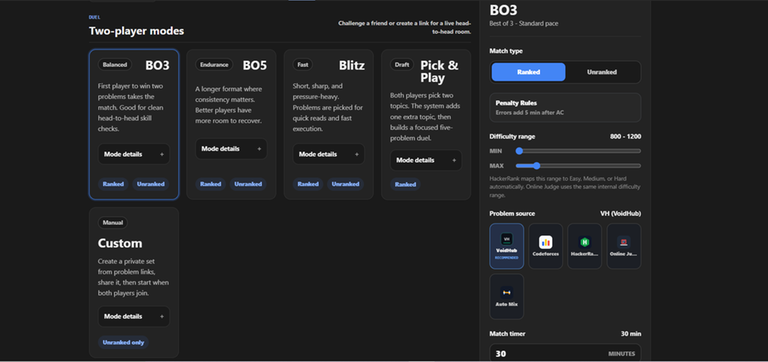768x362 pixels.
Task: Pick the HackerRank problem source tile
Action: tap(584, 246)
